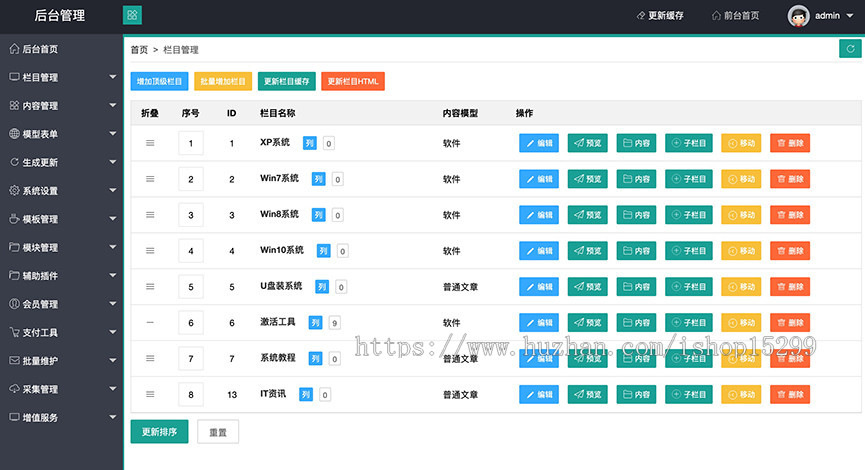The width and height of the screenshot is (865, 470).
Task: Click the blue 列 badge beside XP系统
Action: [309, 143]
